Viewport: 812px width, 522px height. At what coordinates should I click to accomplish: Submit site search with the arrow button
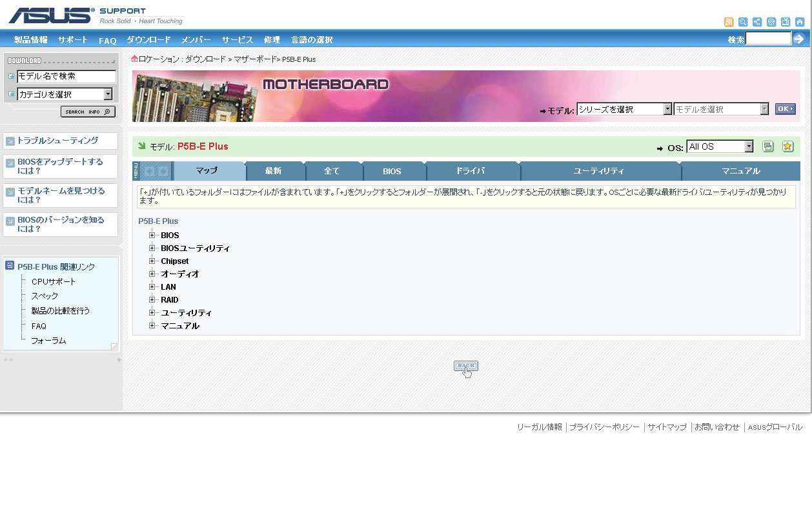click(x=799, y=39)
